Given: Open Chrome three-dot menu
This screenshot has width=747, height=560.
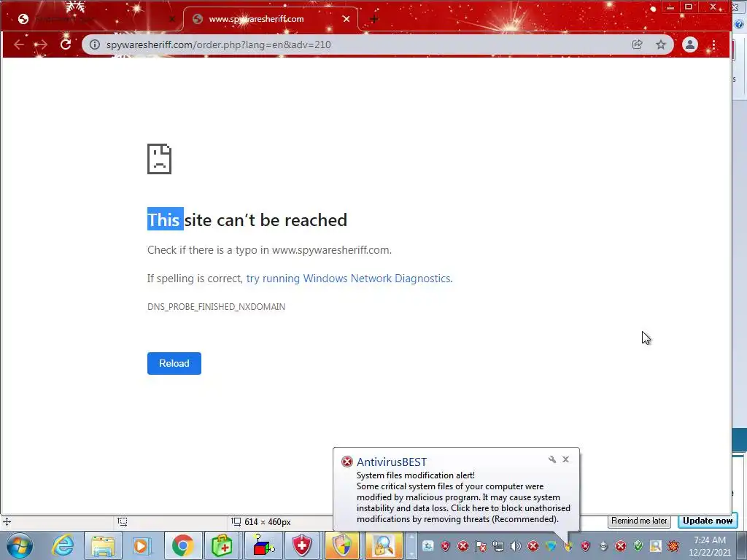Looking at the screenshot, I should pos(713,44).
